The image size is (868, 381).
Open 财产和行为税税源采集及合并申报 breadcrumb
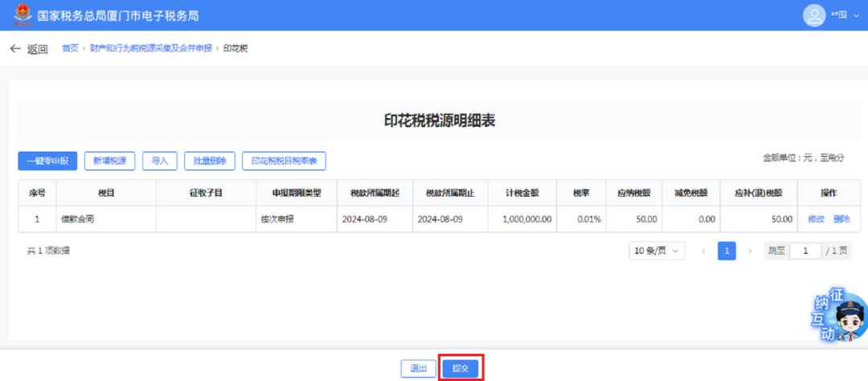coord(150,49)
